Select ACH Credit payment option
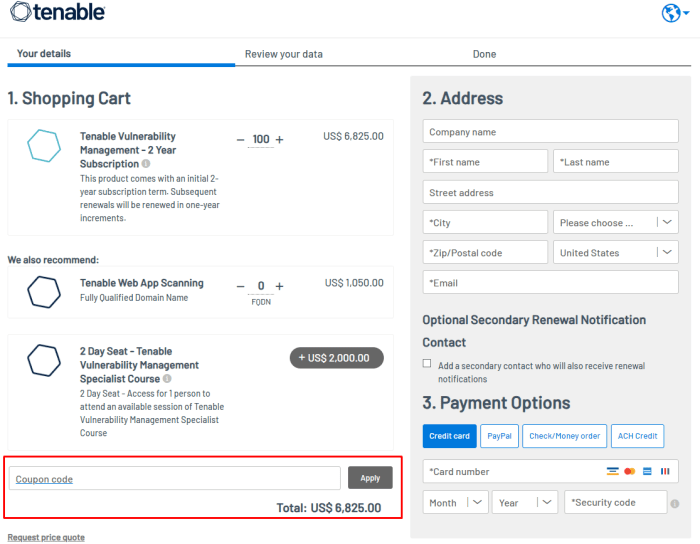This screenshot has width=700, height=544. click(637, 436)
